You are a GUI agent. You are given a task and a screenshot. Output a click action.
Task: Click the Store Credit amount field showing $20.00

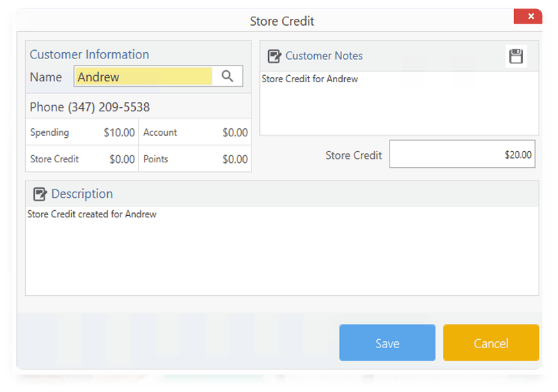463,154
